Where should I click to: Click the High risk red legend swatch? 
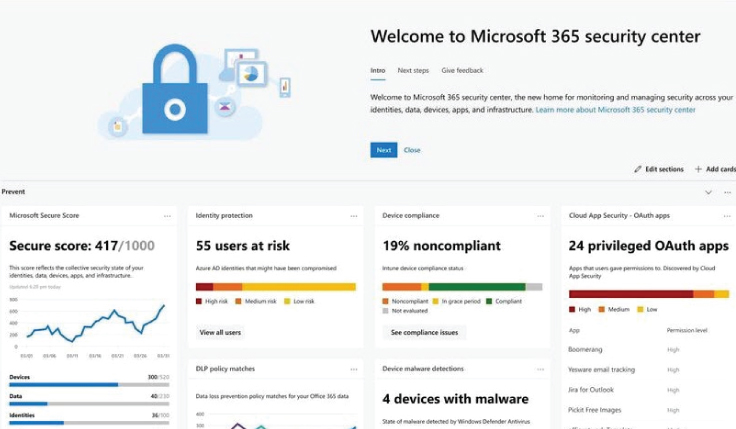[x=199, y=301]
